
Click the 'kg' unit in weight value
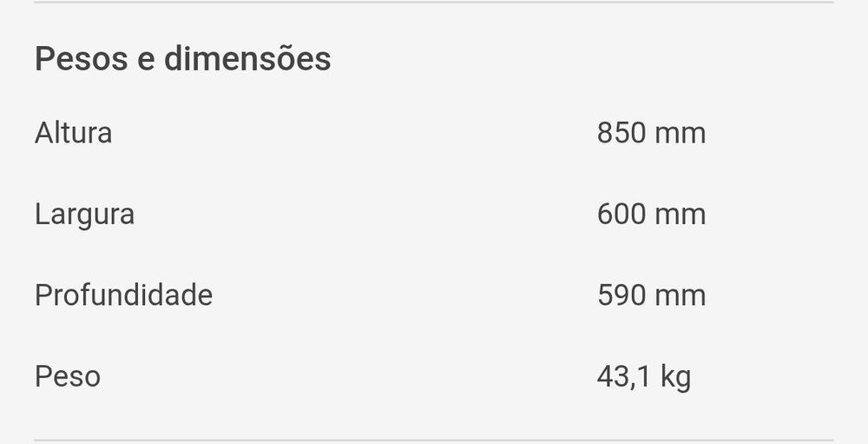675,377
